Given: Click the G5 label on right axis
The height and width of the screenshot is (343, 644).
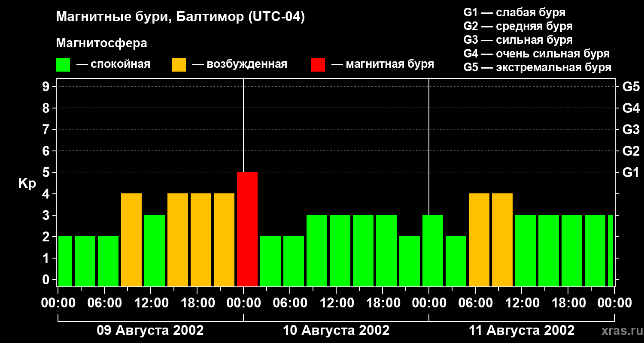Looking at the screenshot, I should [x=631, y=87].
